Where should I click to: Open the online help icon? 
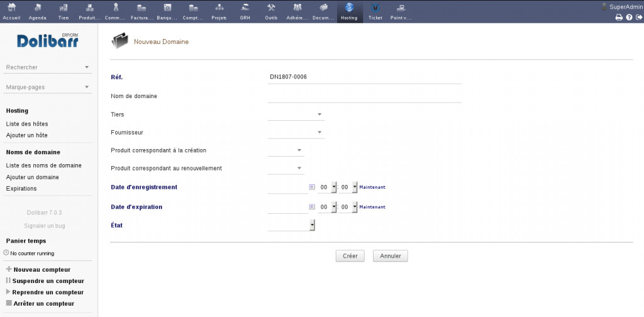629,18
